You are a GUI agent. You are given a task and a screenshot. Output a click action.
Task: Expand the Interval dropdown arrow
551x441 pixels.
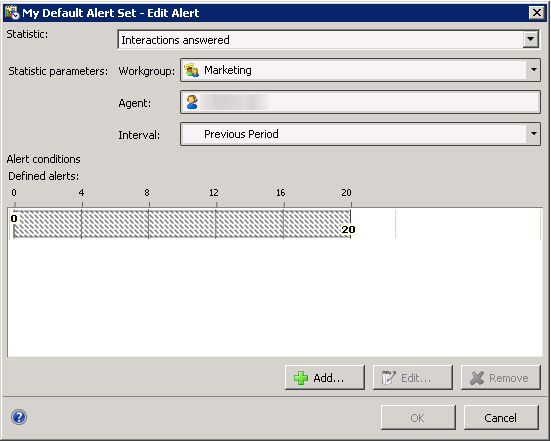(534, 134)
